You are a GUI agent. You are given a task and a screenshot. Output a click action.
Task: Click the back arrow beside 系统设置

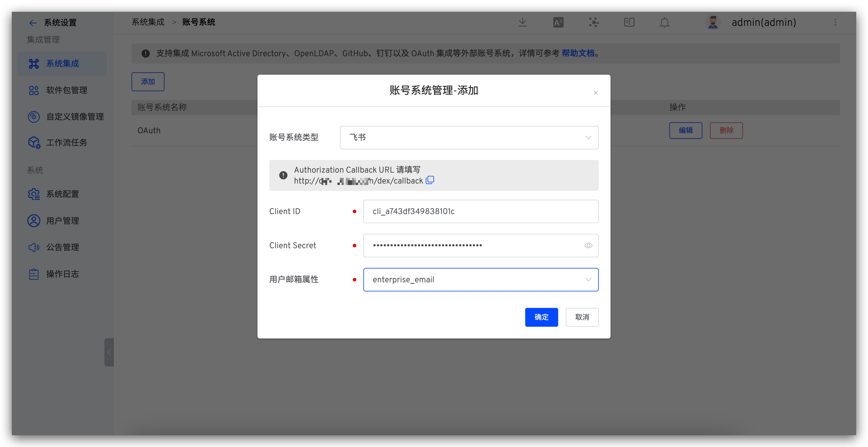(x=33, y=23)
